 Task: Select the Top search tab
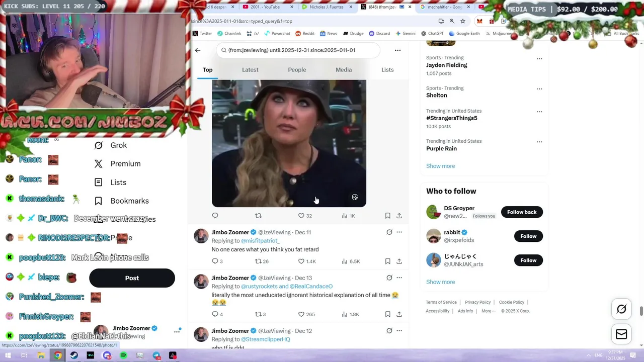pos(208,70)
